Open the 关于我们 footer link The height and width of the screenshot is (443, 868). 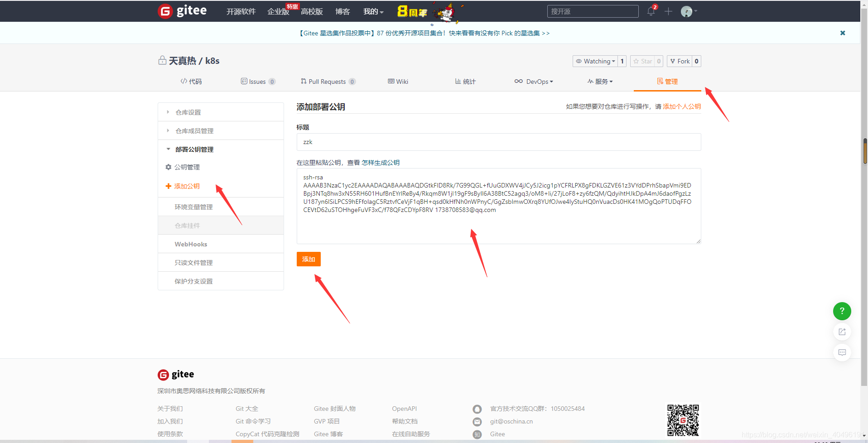click(170, 409)
